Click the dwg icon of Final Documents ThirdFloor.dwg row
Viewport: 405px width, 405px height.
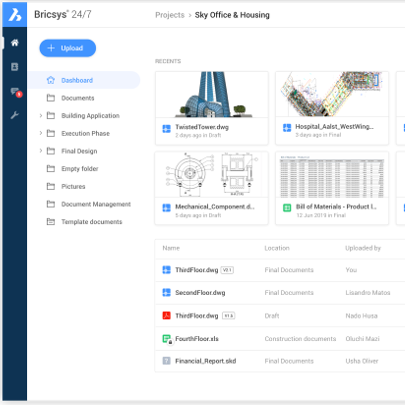pyautogui.click(x=166, y=270)
